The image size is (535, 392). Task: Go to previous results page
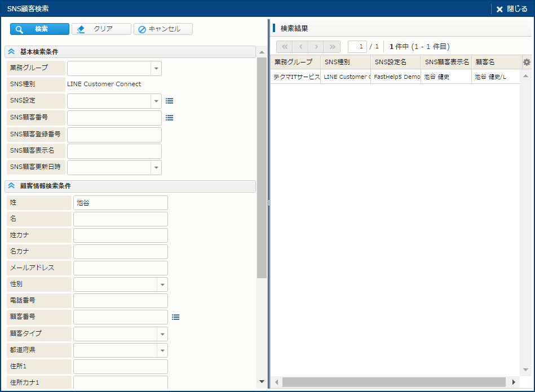pyautogui.click(x=300, y=47)
